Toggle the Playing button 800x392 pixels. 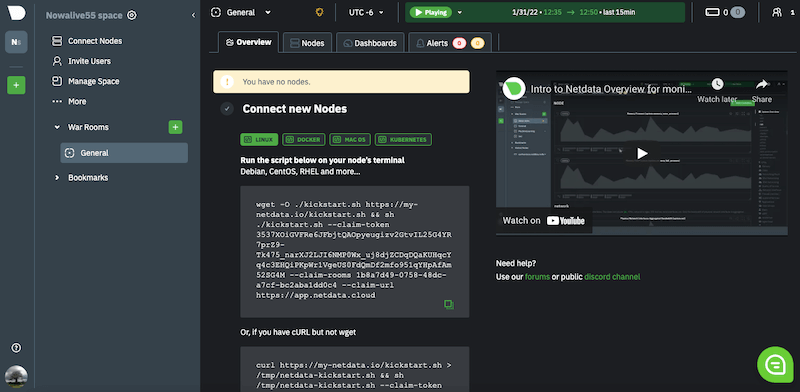tap(431, 12)
